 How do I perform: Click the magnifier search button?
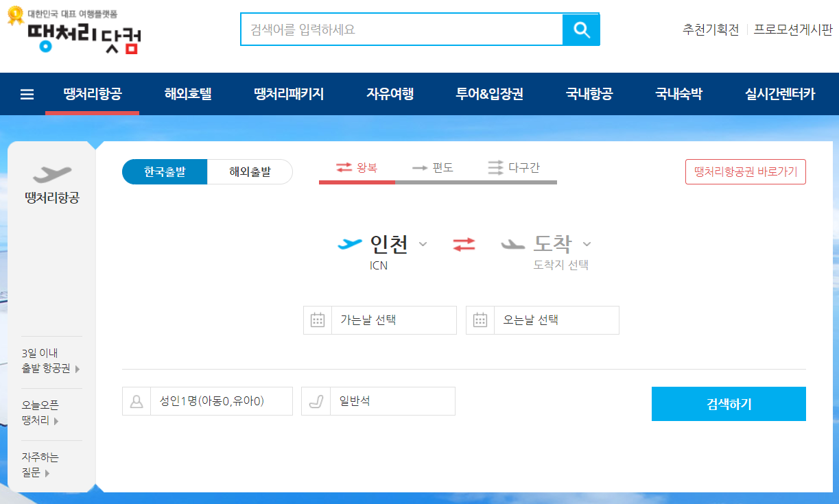581,29
